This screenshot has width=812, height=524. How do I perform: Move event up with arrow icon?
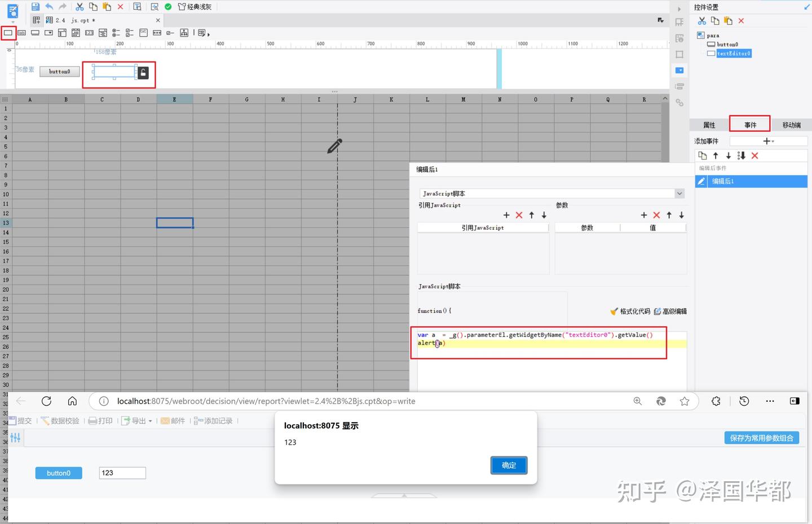tap(715, 156)
